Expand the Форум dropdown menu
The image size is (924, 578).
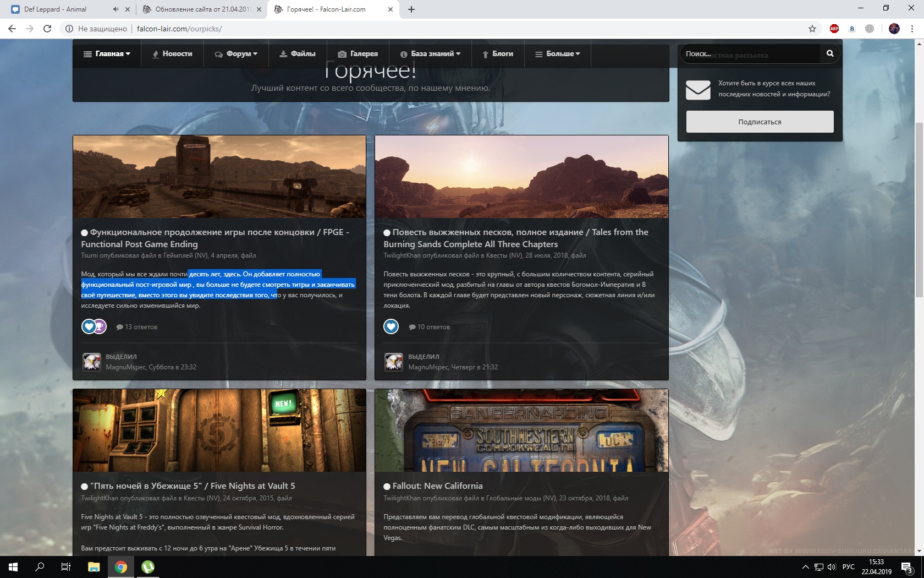click(x=236, y=54)
